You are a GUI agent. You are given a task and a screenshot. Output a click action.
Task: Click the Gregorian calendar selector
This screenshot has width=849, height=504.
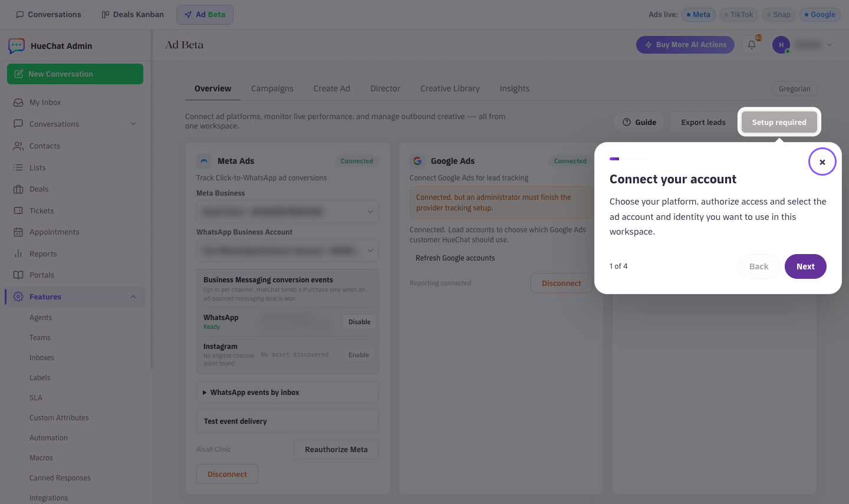click(795, 89)
